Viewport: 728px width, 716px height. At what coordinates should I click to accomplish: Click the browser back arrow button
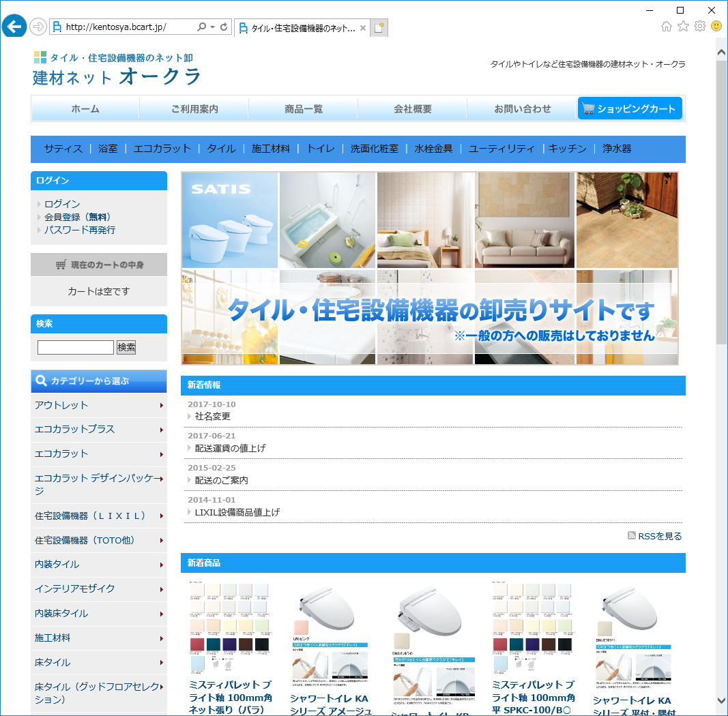[14, 27]
